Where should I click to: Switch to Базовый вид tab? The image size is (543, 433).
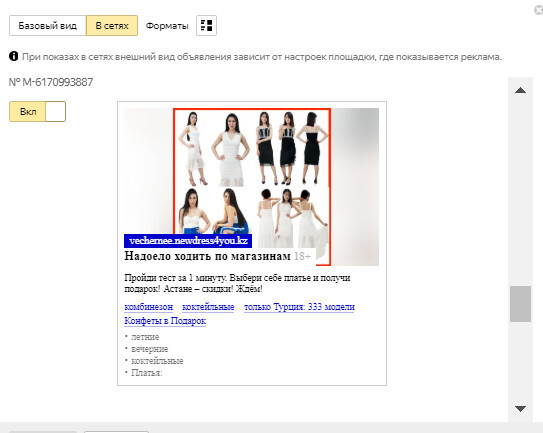(x=47, y=26)
